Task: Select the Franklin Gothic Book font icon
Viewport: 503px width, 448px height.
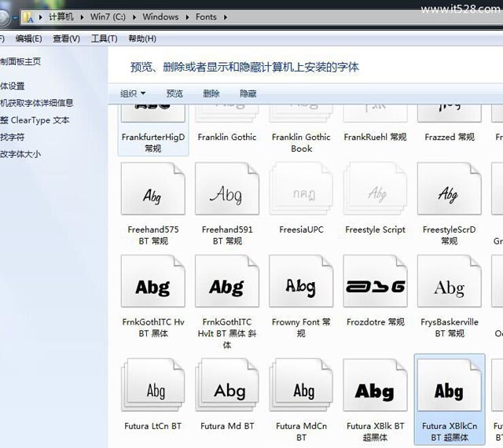Action: point(301,113)
